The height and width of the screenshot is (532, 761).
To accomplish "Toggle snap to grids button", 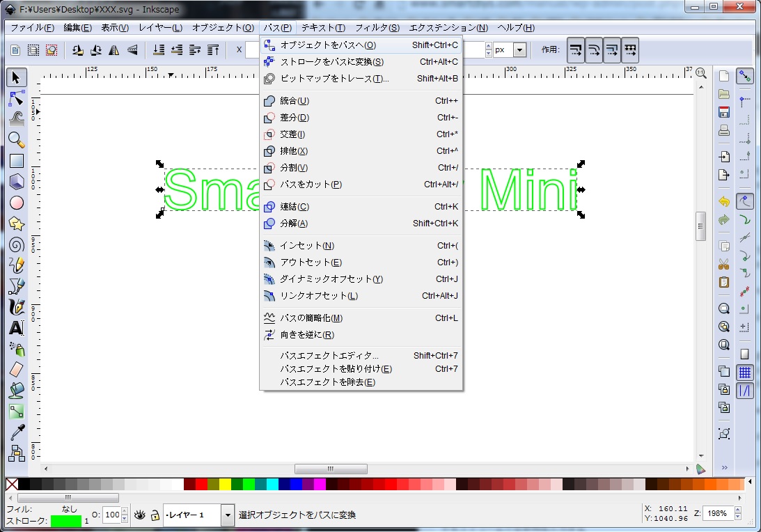I will [x=744, y=373].
